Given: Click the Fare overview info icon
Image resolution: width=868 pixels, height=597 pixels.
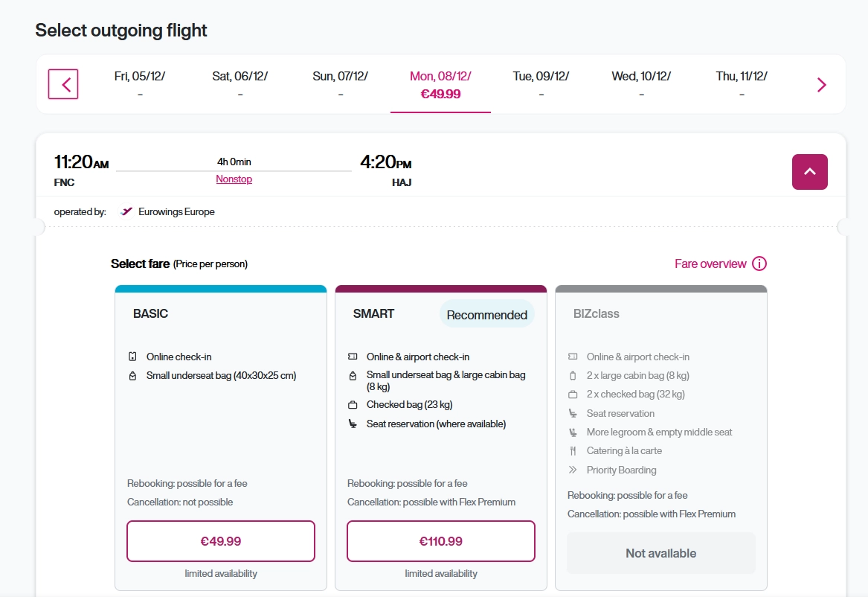Looking at the screenshot, I should click(759, 264).
